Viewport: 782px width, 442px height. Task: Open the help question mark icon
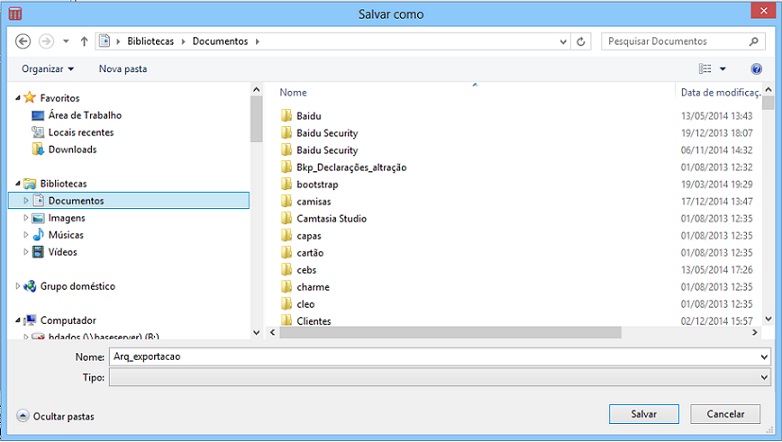[x=756, y=69]
